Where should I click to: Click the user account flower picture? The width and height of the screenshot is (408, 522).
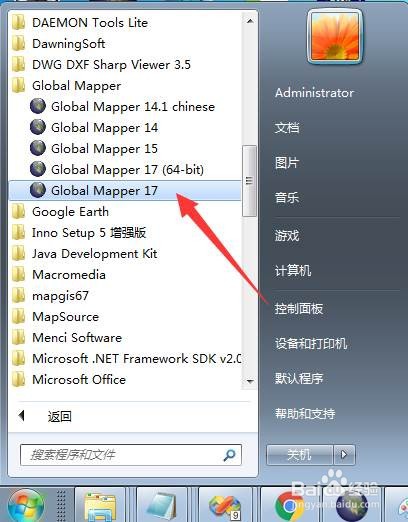click(x=335, y=37)
